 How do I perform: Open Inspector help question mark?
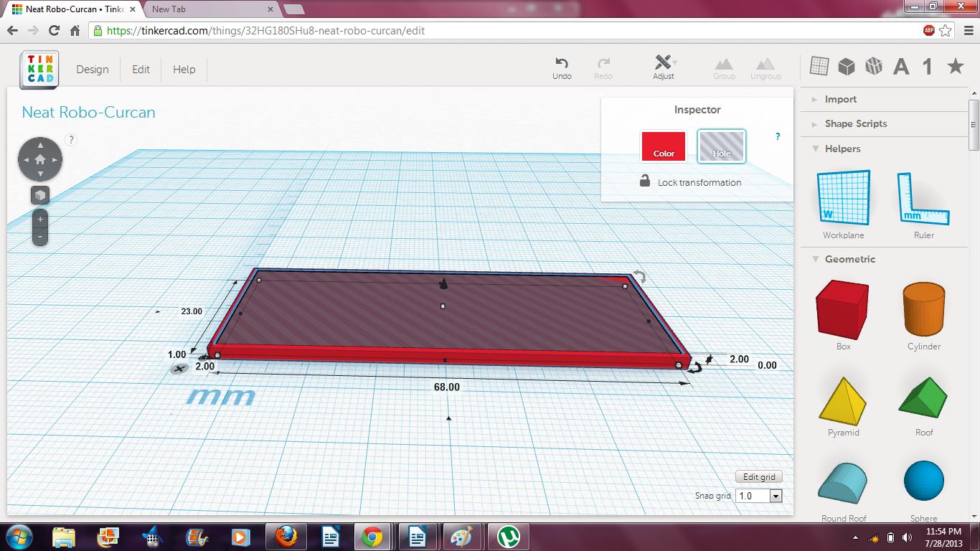coord(778,136)
